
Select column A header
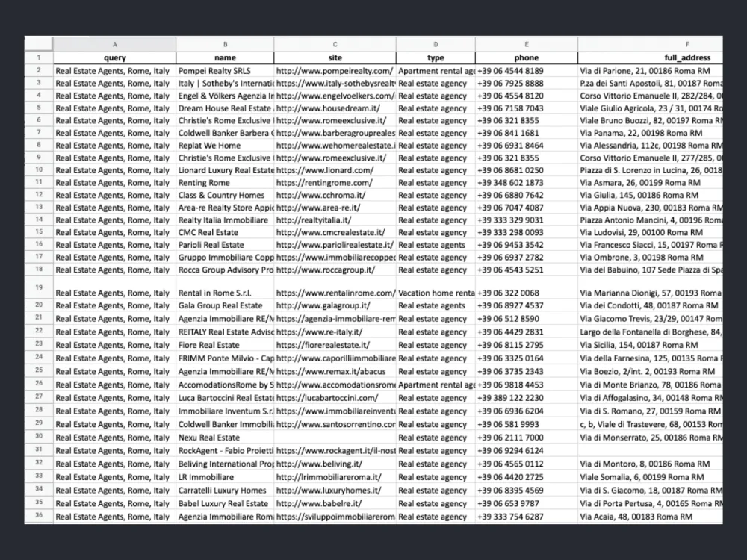pos(114,45)
